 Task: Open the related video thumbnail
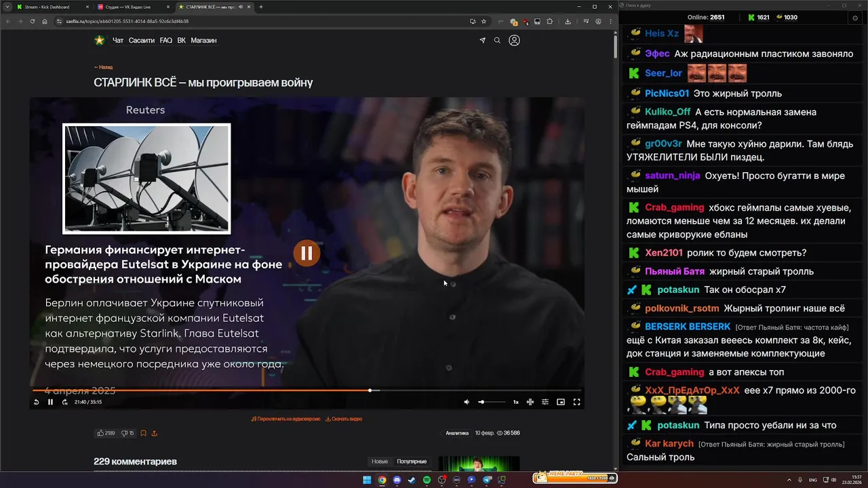pyautogui.click(x=479, y=464)
